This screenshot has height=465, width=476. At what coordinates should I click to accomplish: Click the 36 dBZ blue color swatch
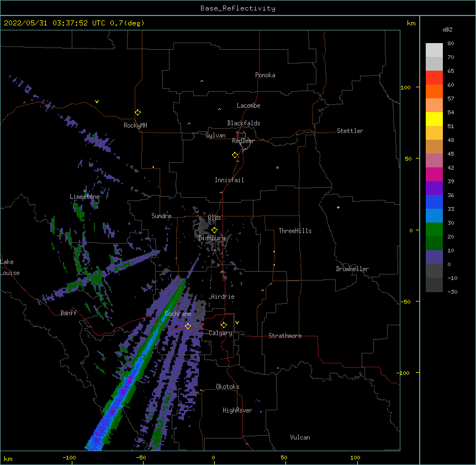click(x=434, y=202)
